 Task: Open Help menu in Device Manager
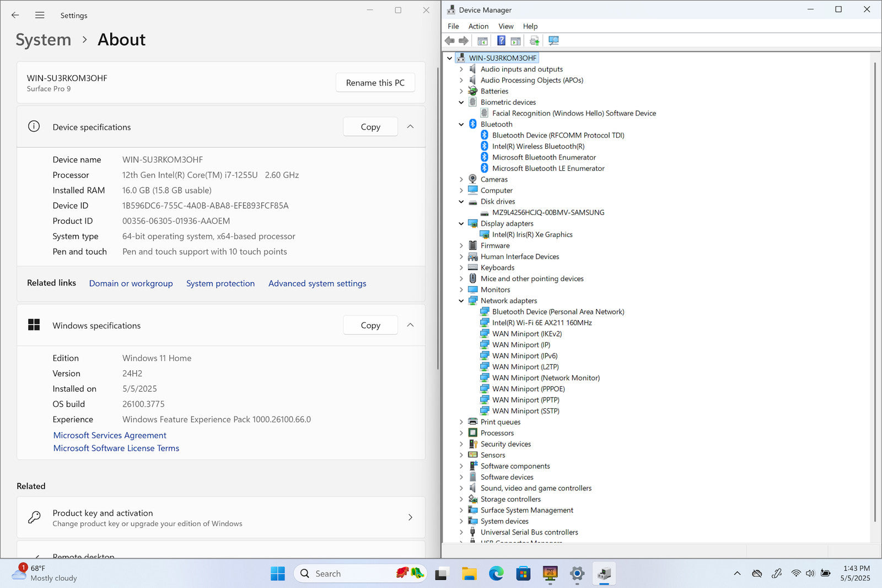(530, 26)
